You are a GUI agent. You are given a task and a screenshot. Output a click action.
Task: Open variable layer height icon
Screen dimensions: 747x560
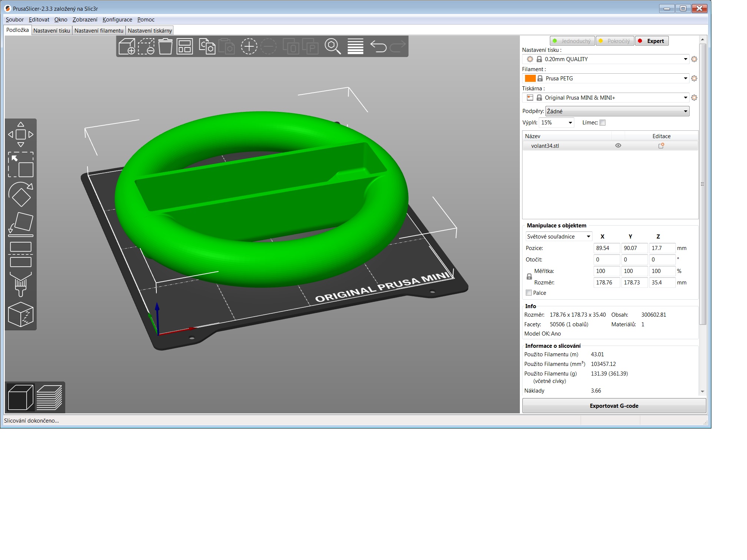(355, 47)
